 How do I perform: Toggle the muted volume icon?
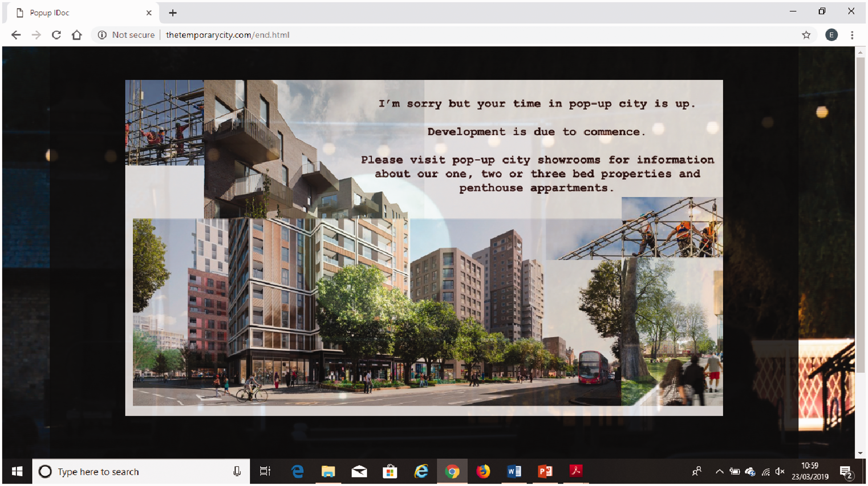pyautogui.click(x=780, y=472)
